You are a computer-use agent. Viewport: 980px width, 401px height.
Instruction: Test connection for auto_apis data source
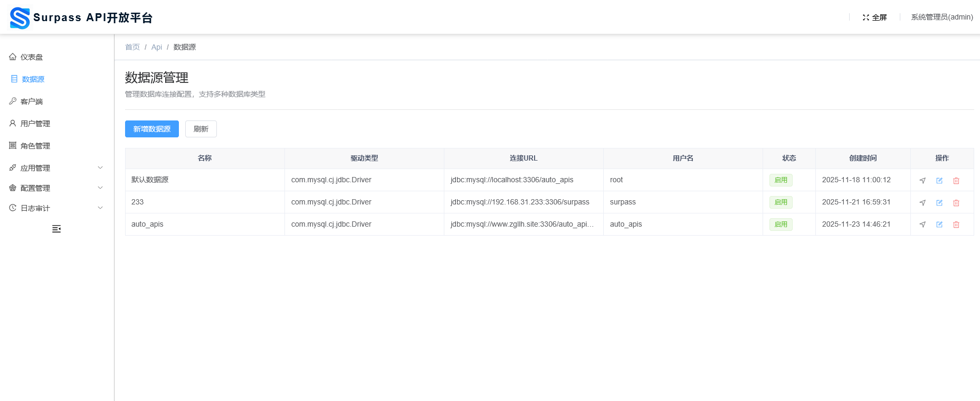922,225
